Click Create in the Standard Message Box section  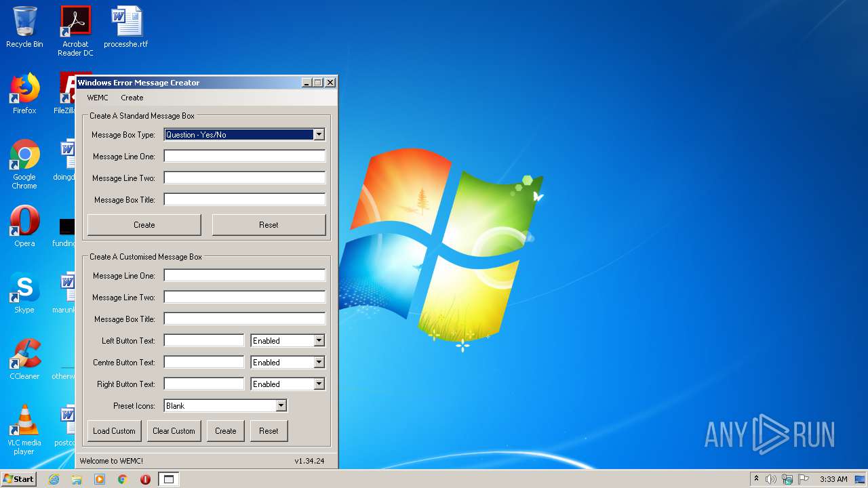click(x=144, y=225)
